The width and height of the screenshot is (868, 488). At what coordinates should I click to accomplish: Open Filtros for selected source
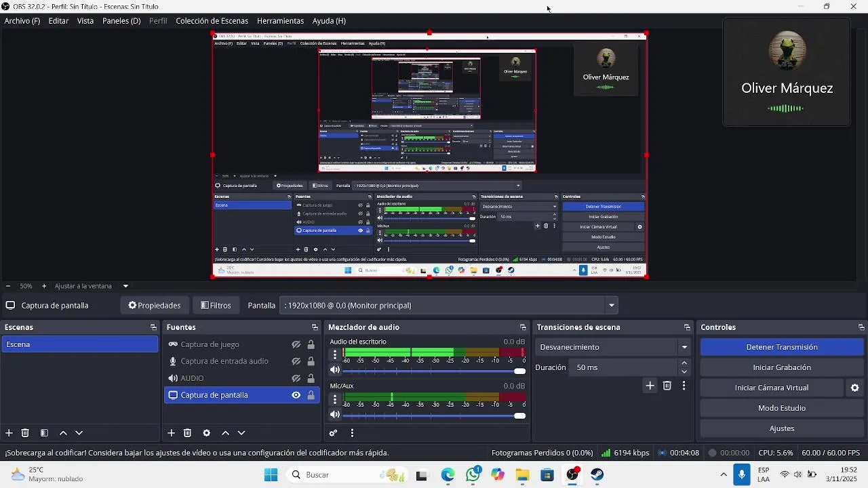point(216,305)
